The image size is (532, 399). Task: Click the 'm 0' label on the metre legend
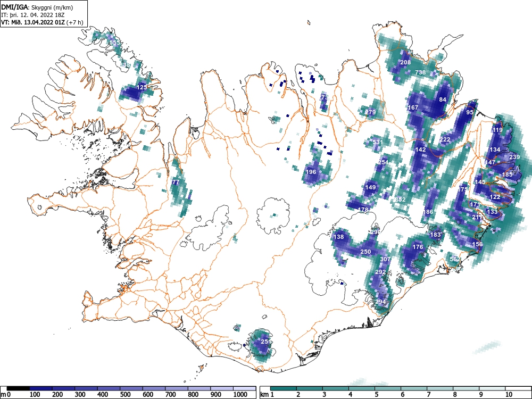click(x=5, y=395)
